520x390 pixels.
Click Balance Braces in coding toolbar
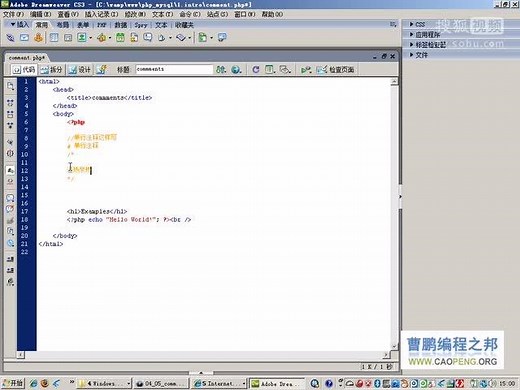pyautogui.click(x=10, y=153)
